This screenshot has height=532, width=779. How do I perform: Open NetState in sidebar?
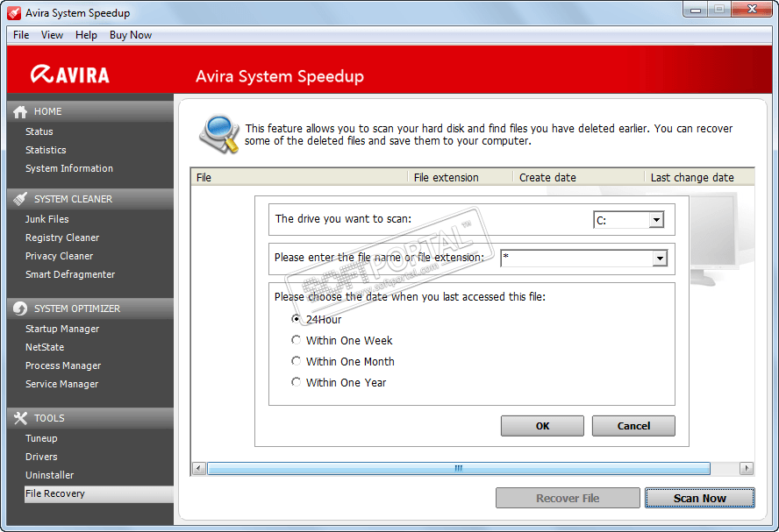point(45,347)
